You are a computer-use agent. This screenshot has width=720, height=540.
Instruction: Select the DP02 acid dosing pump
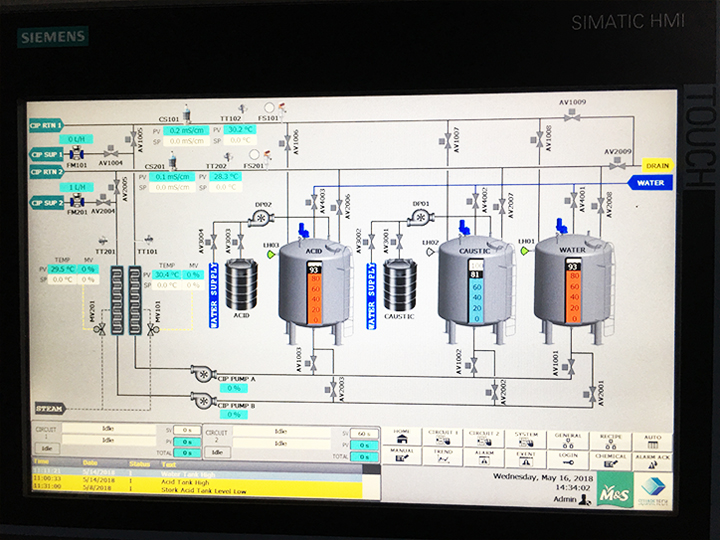261,218
